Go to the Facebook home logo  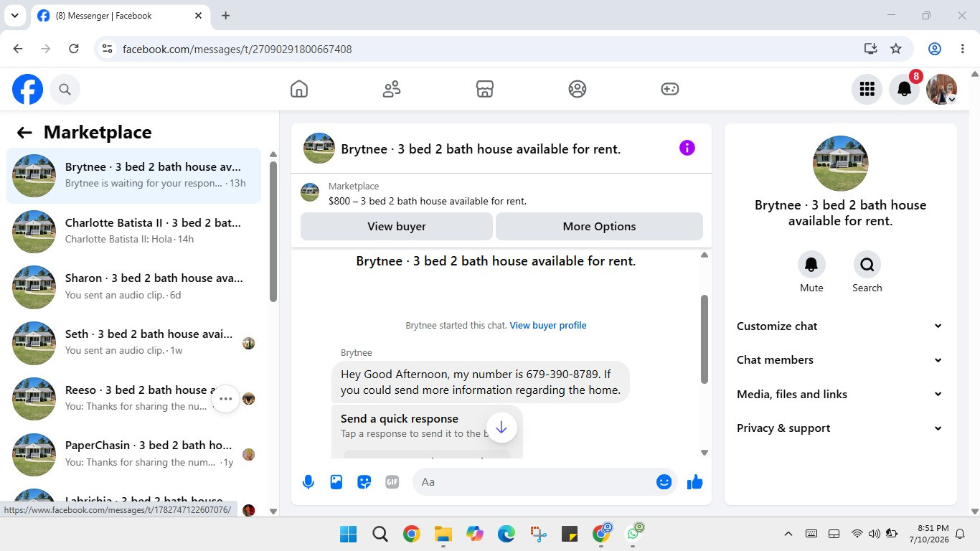point(27,89)
